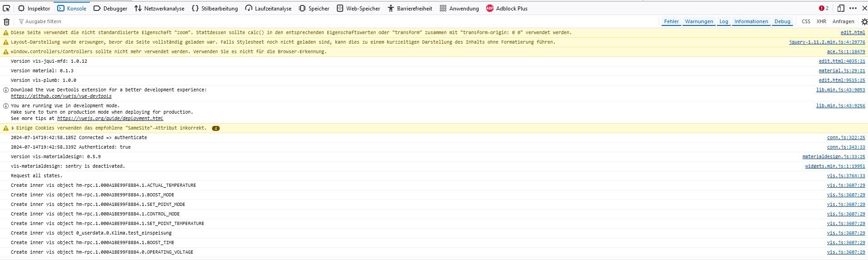
Task: Open the Adblock Plus panel
Action: (x=507, y=8)
